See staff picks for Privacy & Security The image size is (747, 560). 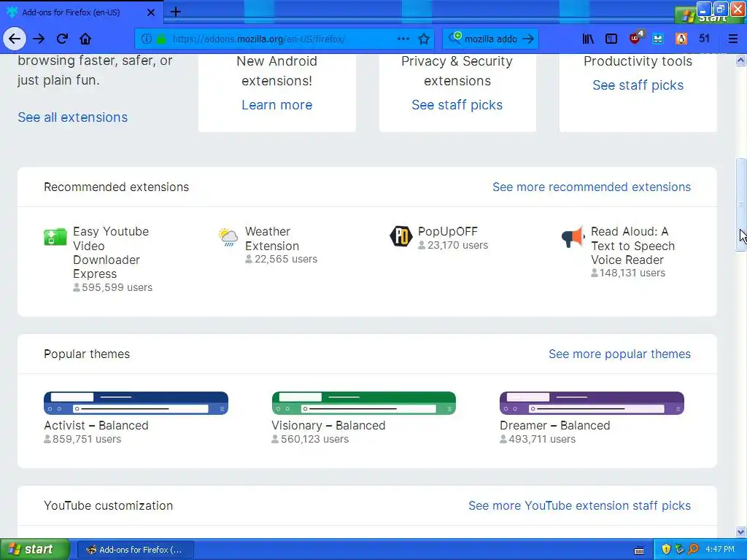click(x=457, y=105)
